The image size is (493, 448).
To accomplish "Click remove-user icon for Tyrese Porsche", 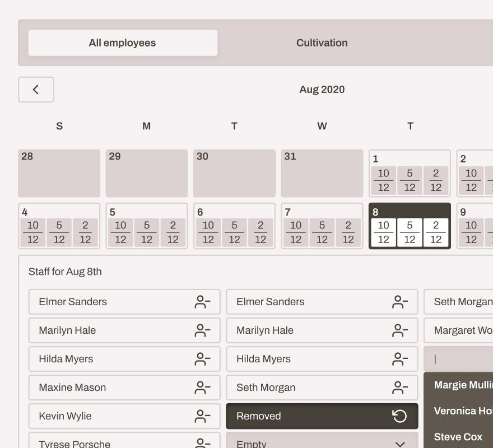I will point(202,443).
